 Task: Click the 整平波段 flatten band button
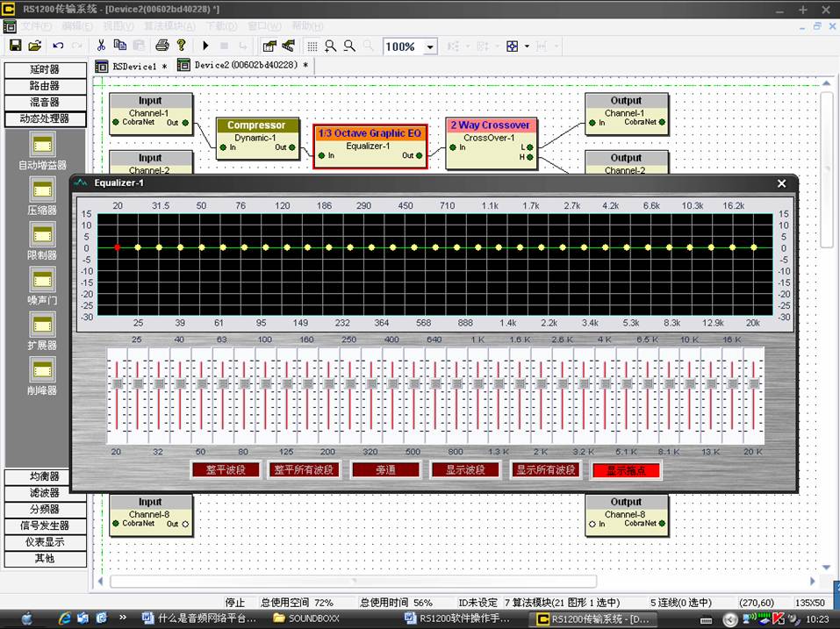(x=226, y=470)
